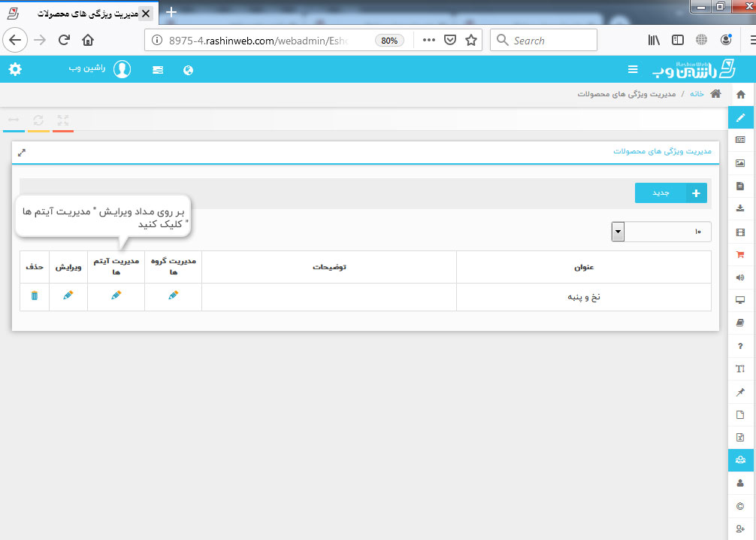Screen dimensions: 756x540
Task: Expand the panel with the fullscreen arrows icon
Action: tap(22, 153)
